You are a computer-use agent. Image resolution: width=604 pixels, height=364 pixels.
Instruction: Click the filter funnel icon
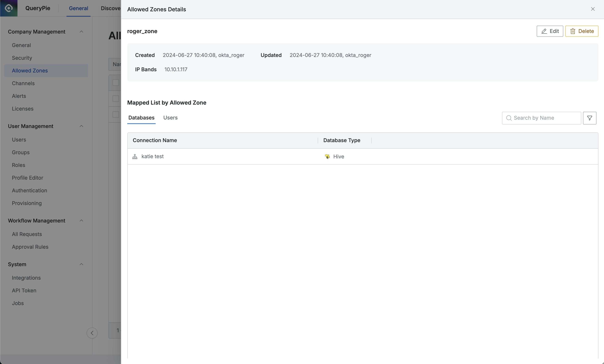pos(590,118)
